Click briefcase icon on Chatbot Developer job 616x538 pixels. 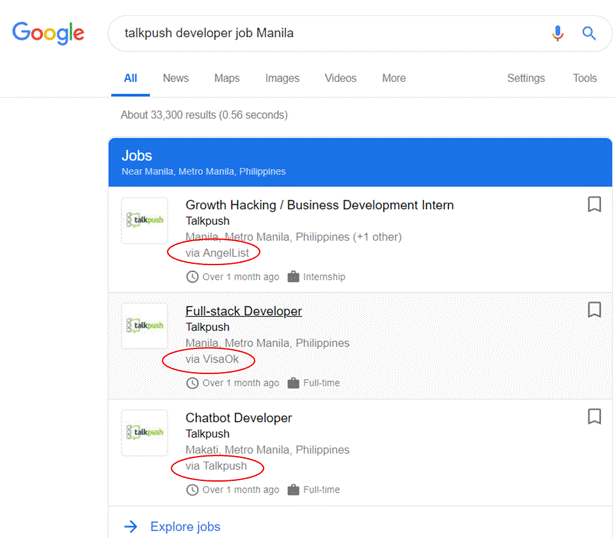point(293,490)
